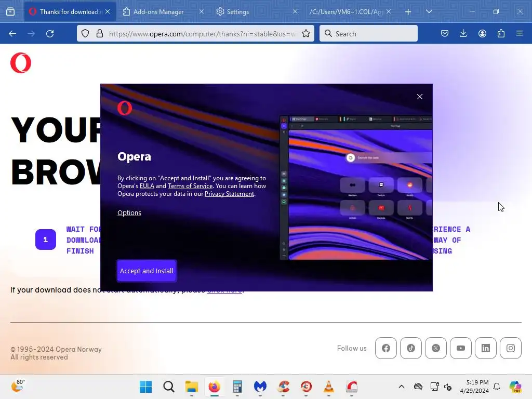Viewport: 532px width, 399px height.
Task: Reload the current page
Action: click(x=50, y=34)
